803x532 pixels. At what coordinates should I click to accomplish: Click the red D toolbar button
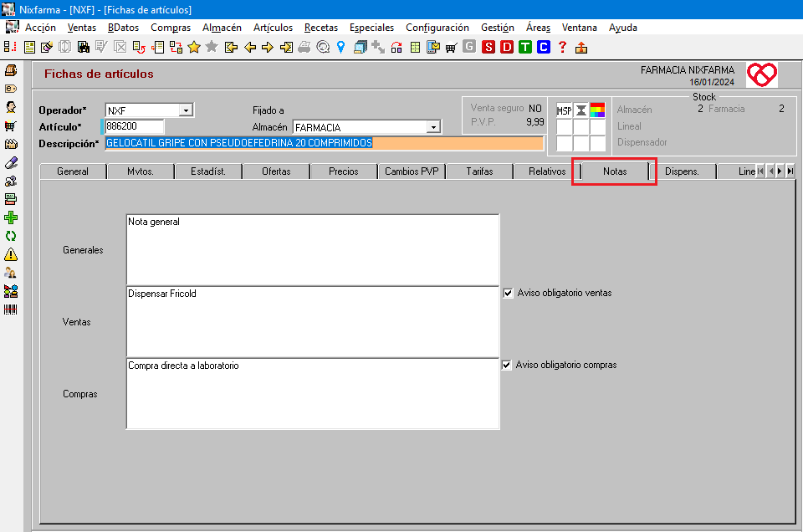pos(507,48)
